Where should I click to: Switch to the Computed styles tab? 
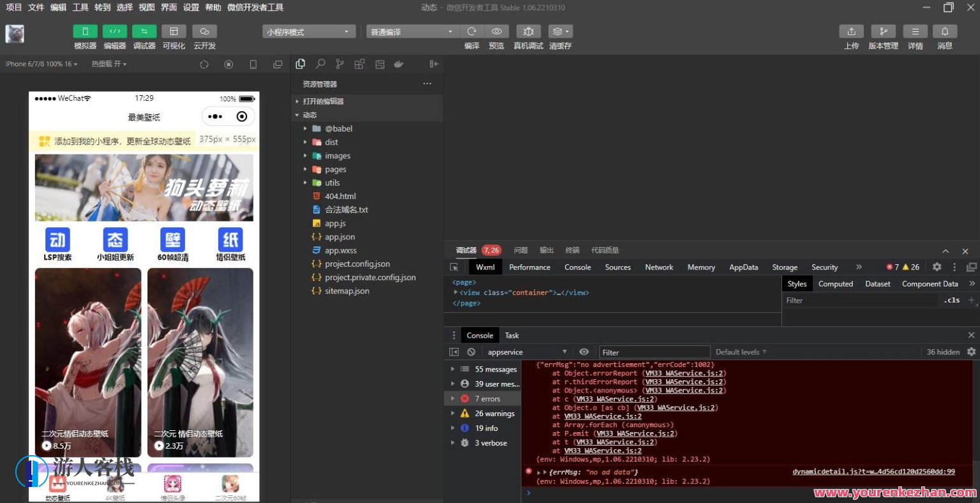pyautogui.click(x=836, y=283)
